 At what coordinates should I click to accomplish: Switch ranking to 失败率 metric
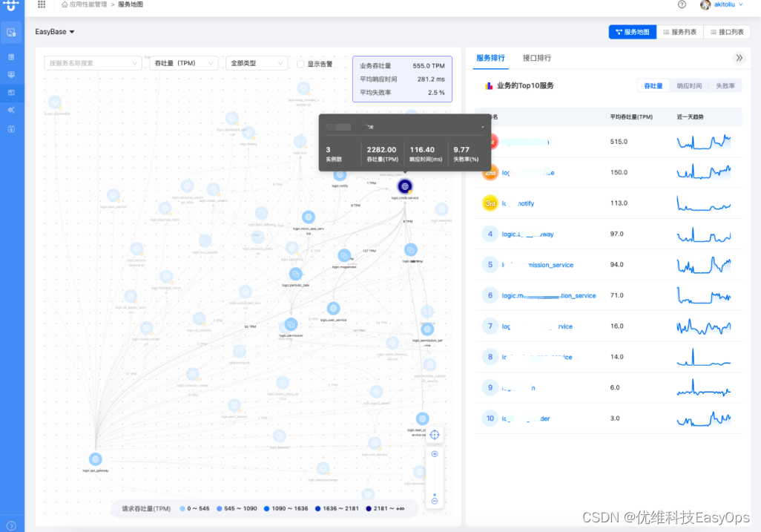(725, 86)
